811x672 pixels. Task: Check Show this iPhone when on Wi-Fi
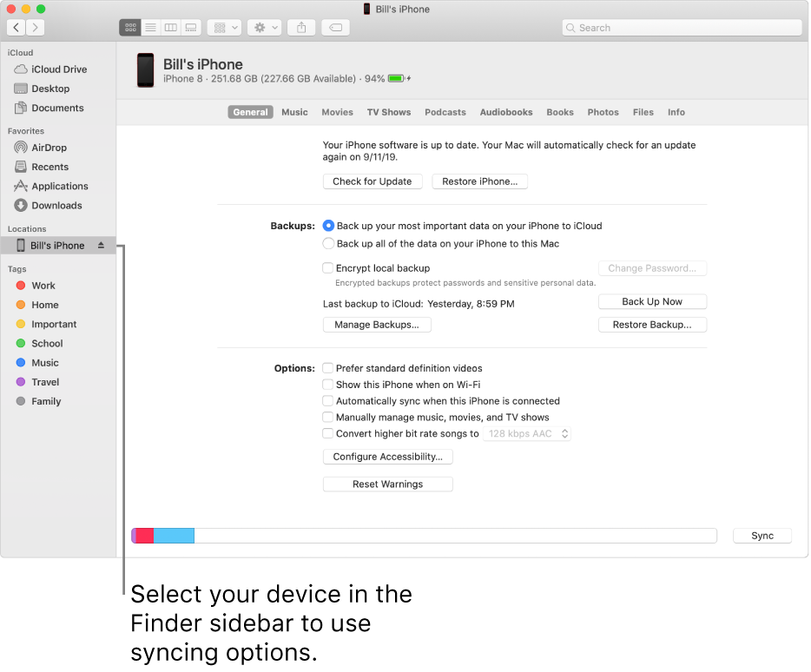(x=328, y=385)
